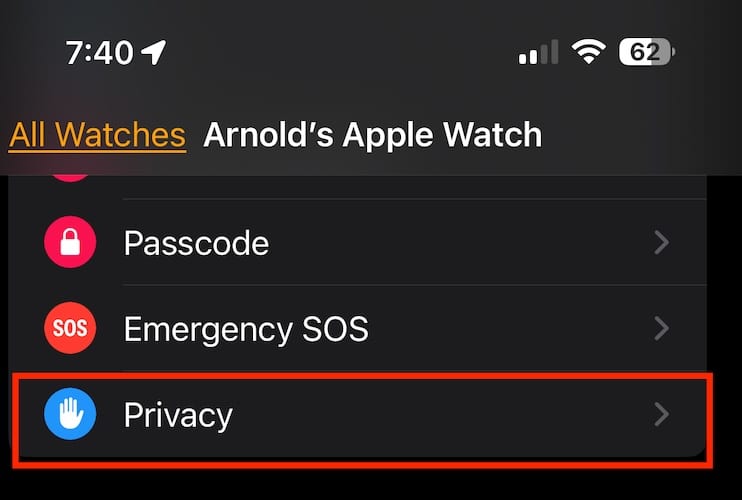
Task: Tap the pink Passcode lock icon
Action: pos(70,243)
